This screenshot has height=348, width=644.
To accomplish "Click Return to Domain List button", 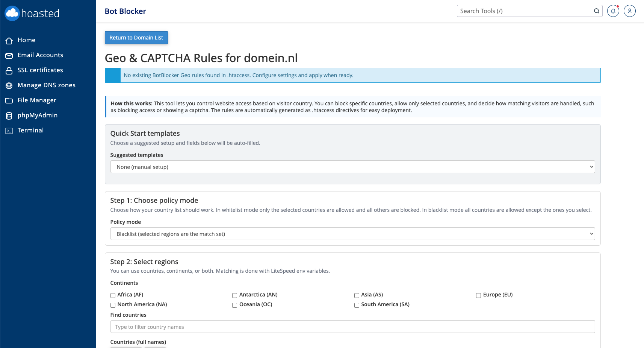I will (136, 38).
